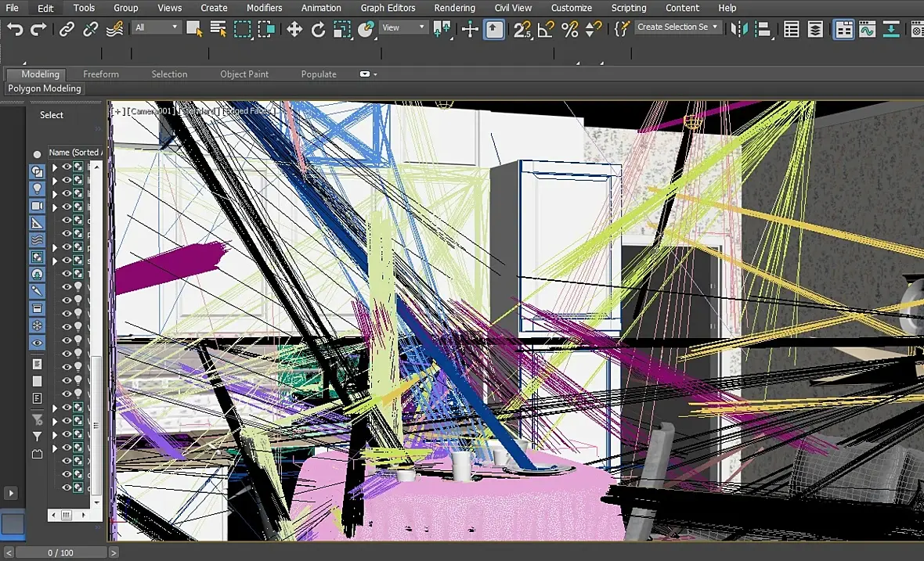
Task: Click the Undo arrow in the main toolbar
Action: point(15,30)
